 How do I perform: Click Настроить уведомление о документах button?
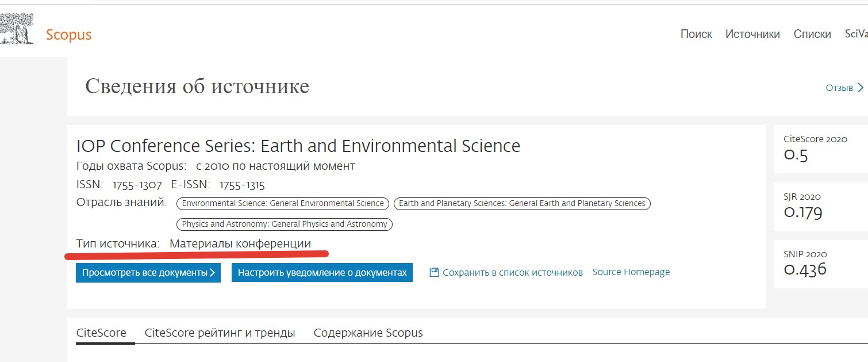(x=322, y=272)
